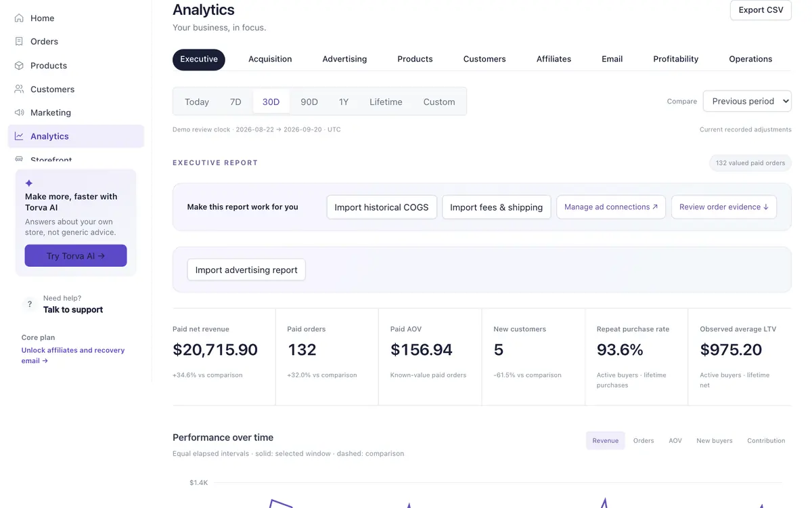Click the 132 paid orders value
812x508 pixels.
tap(302, 350)
